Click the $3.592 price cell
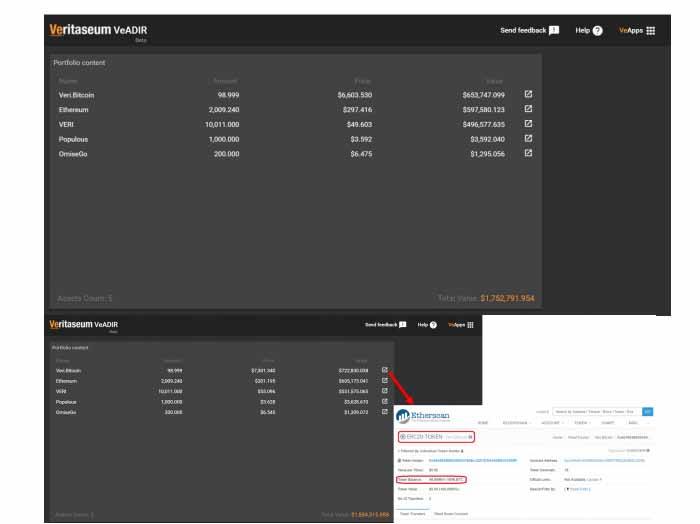 [x=361, y=139]
